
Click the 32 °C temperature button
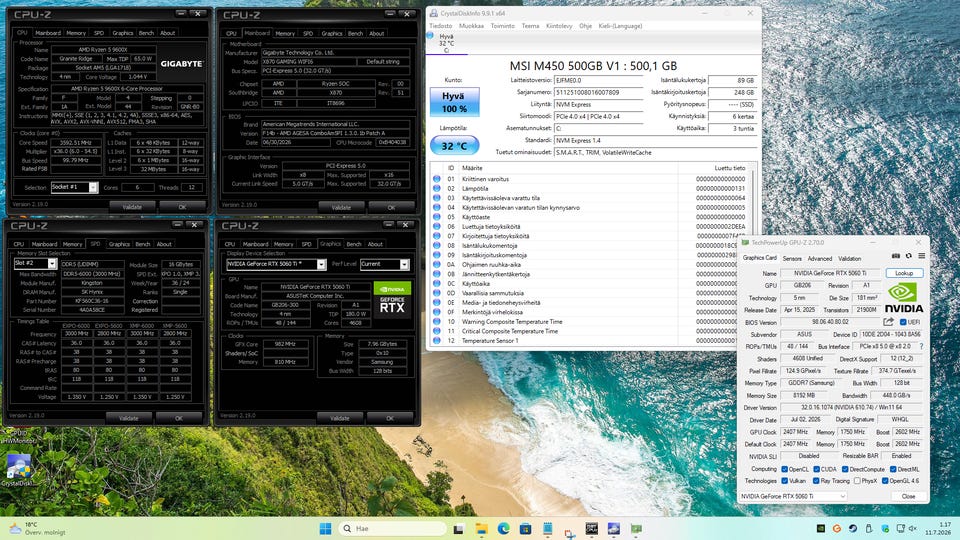pos(454,146)
